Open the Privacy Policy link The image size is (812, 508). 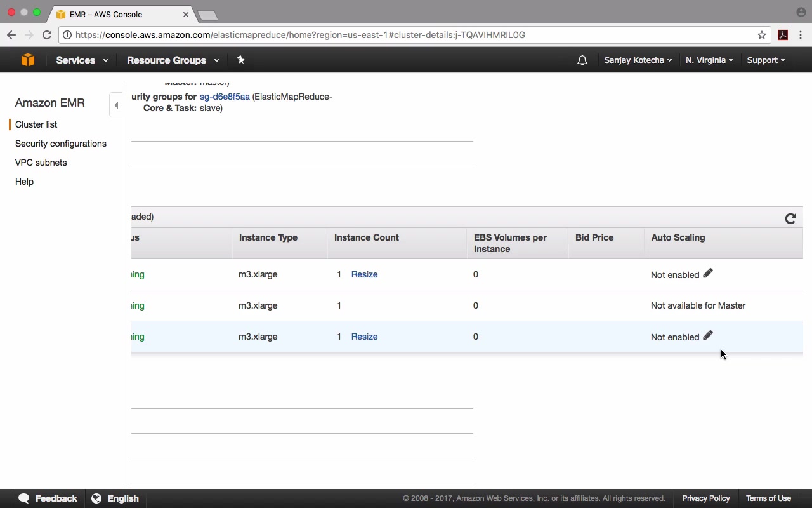click(706, 498)
